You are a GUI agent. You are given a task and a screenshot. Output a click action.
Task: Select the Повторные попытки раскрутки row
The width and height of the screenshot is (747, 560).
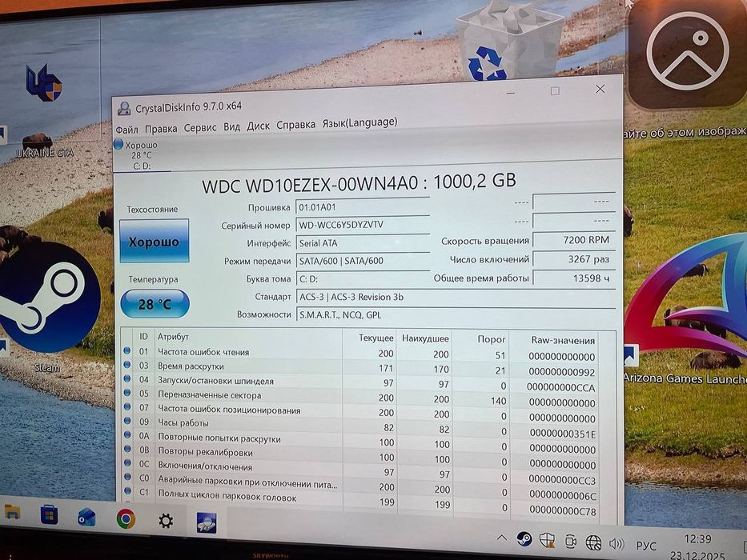(360, 442)
